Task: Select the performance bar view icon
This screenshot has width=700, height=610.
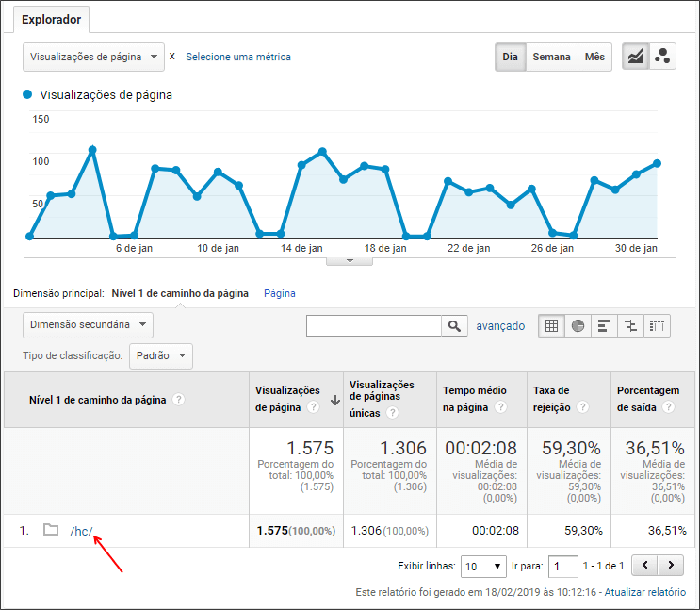Action: pos(604,326)
